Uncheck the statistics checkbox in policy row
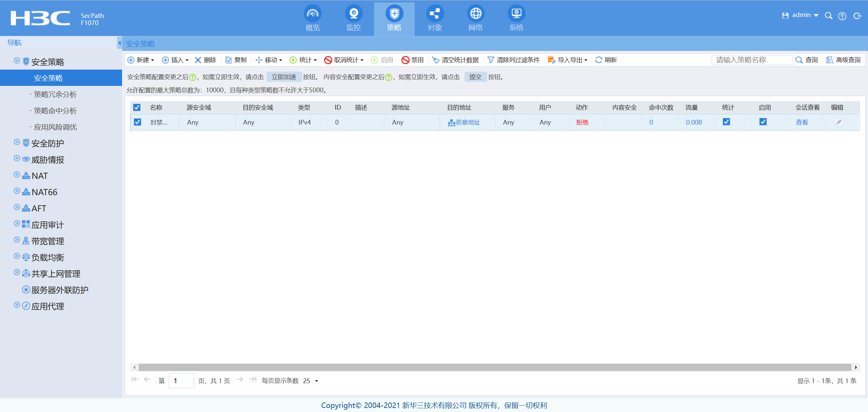 pyautogui.click(x=726, y=122)
